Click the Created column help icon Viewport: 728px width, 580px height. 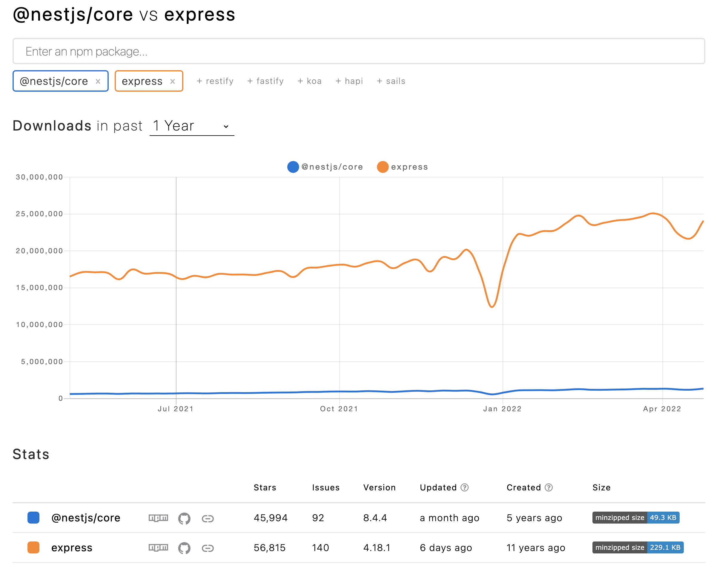(549, 487)
